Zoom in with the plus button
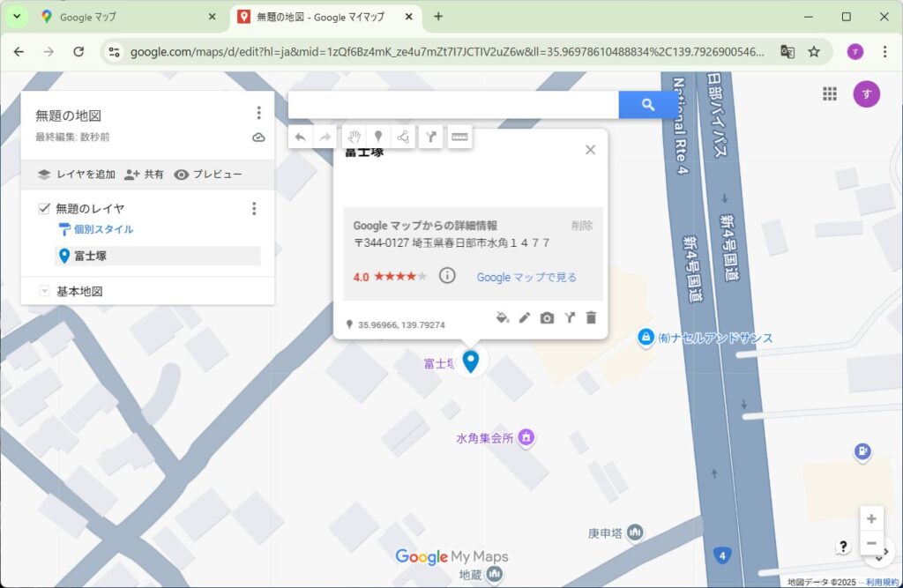 point(871,519)
